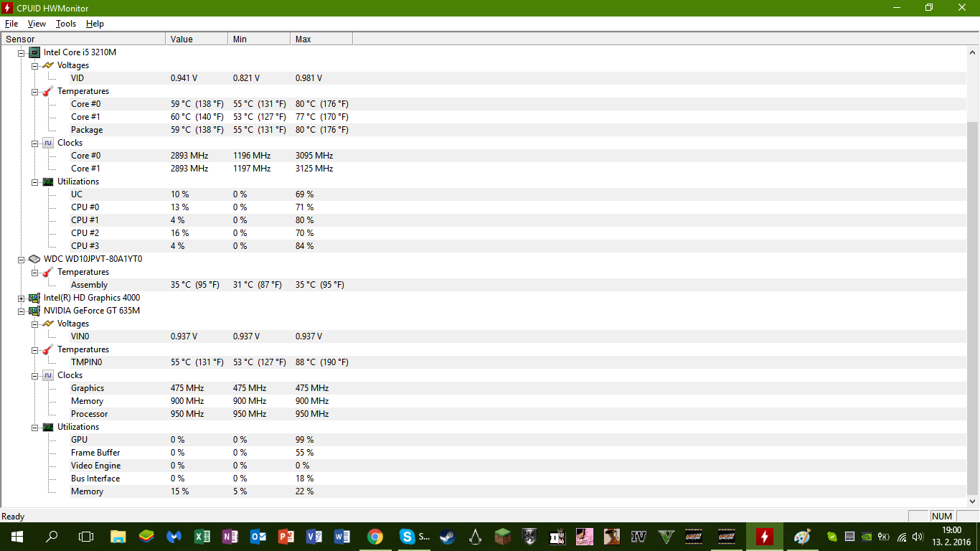Click the "0.941 V" VID value
Screen dimensions: 980x551
(184, 78)
